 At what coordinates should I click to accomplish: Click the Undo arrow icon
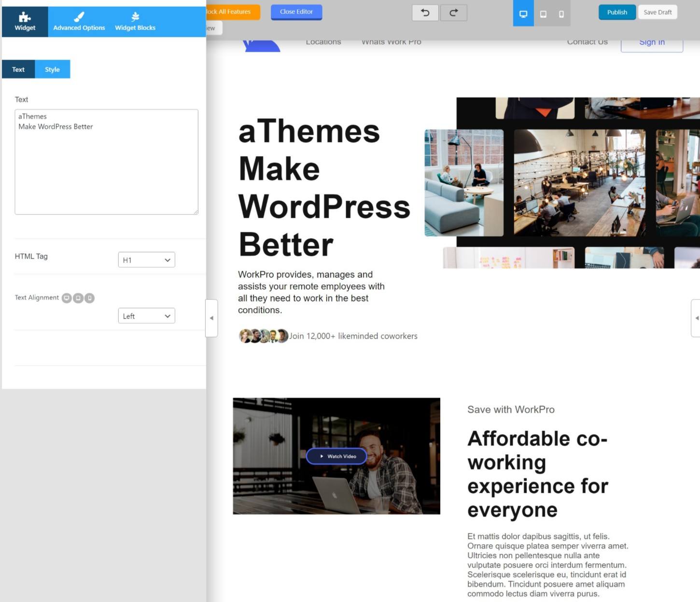pos(424,13)
